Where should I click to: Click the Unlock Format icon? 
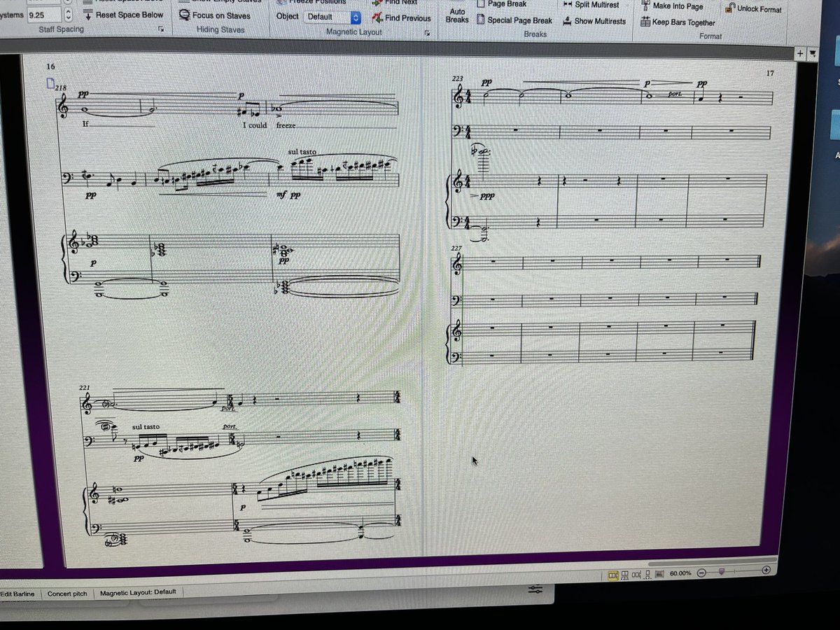[x=730, y=8]
